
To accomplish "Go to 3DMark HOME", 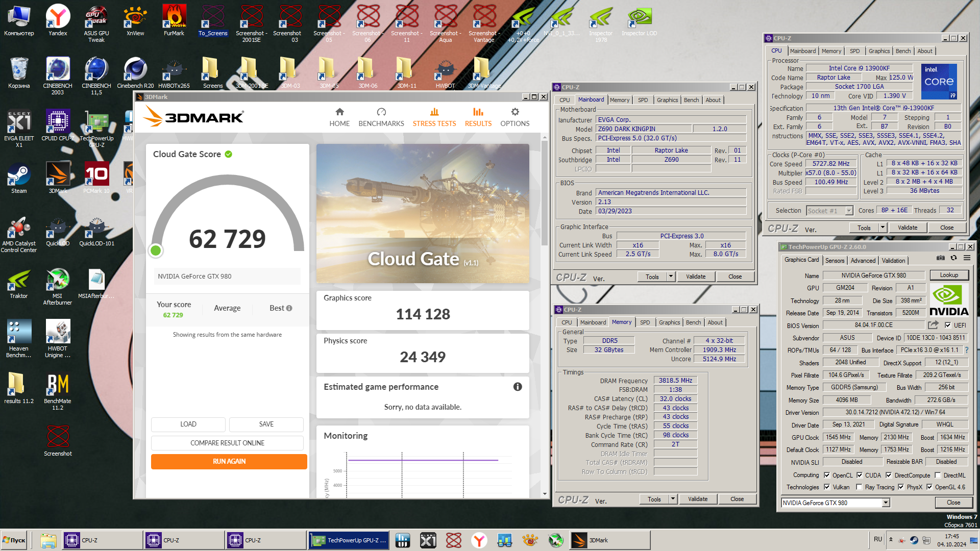I will click(x=339, y=117).
